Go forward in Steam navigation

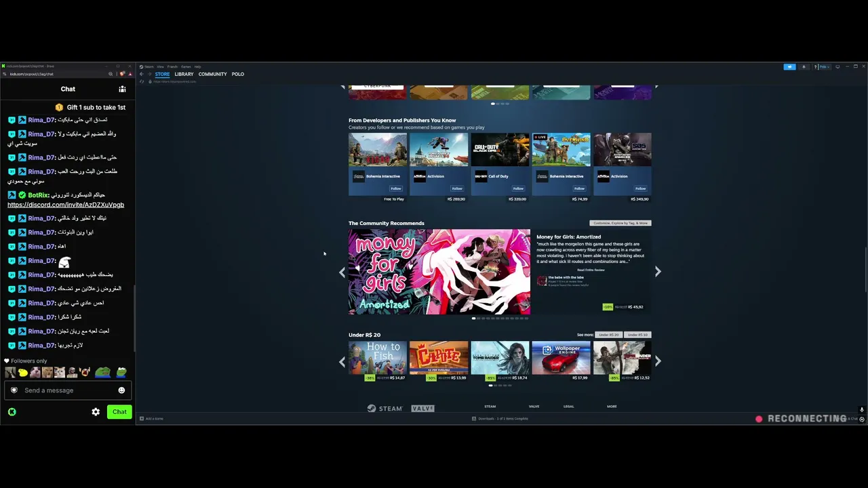[x=150, y=74]
